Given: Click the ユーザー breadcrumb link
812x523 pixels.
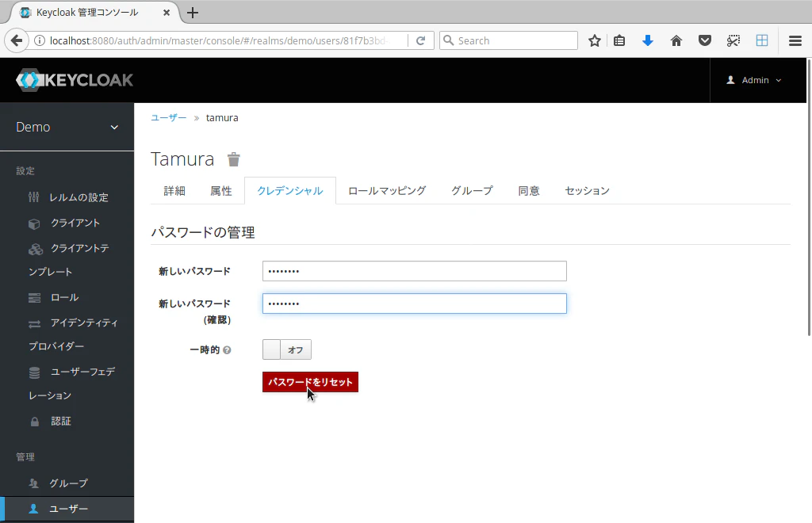Looking at the screenshot, I should pos(168,117).
